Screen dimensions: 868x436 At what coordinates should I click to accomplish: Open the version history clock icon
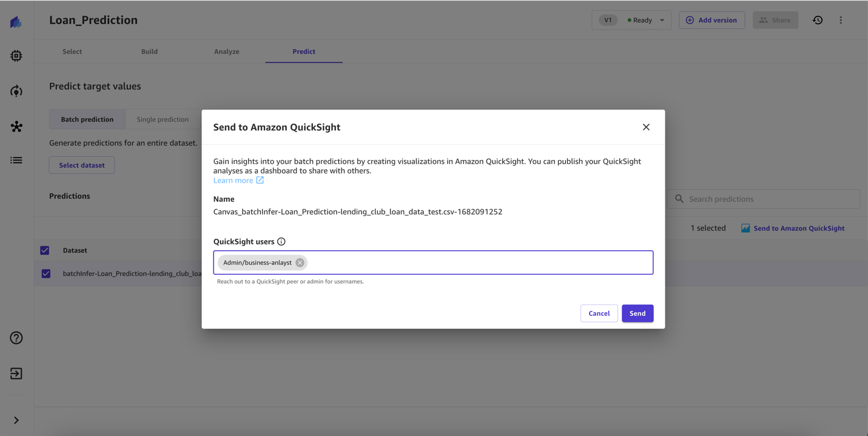coord(818,20)
